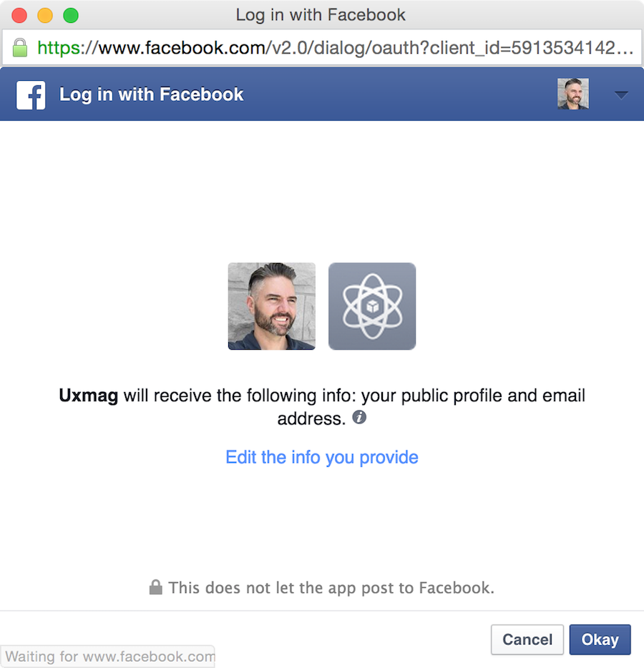Viewport: 644px width, 668px height.
Task: Click the info icon after 'address.'
Action: [359, 417]
